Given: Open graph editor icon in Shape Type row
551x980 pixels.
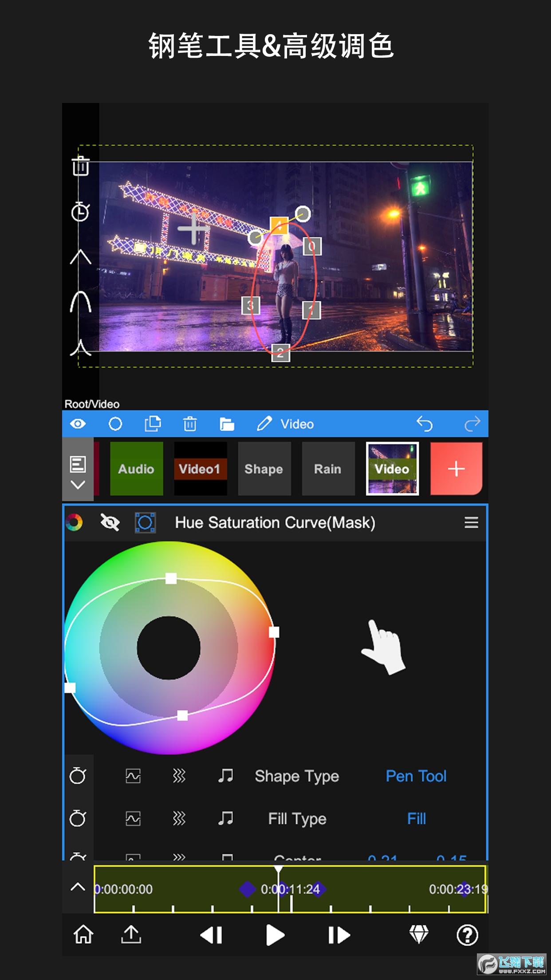Looking at the screenshot, I should 133,776.
